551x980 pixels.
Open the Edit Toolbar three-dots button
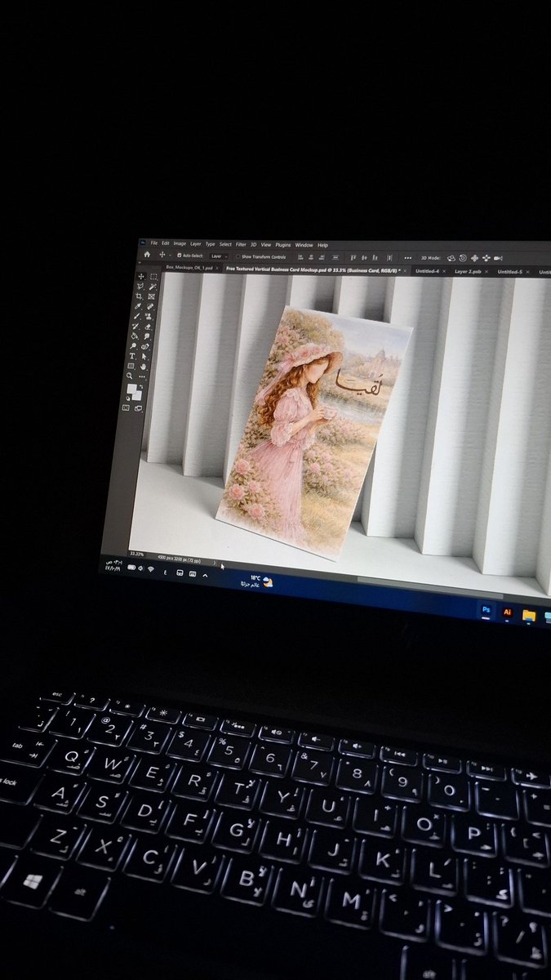pyautogui.click(x=142, y=376)
